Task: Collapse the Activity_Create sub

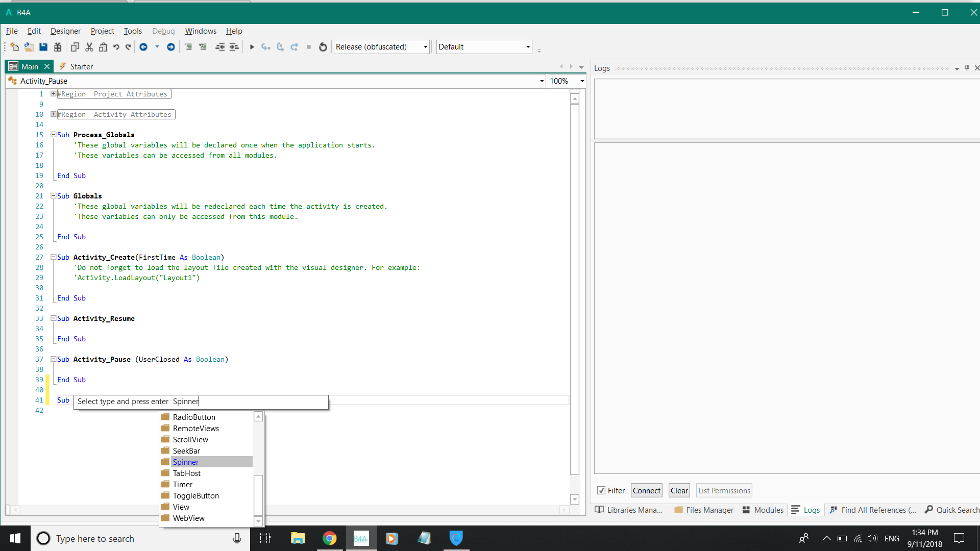Action: coord(53,257)
